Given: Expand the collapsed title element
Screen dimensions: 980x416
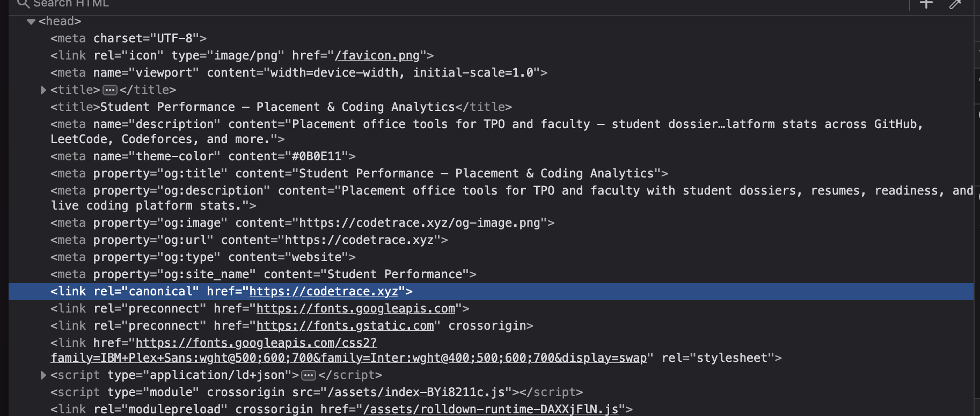Looking at the screenshot, I should (x=43, y=90).
